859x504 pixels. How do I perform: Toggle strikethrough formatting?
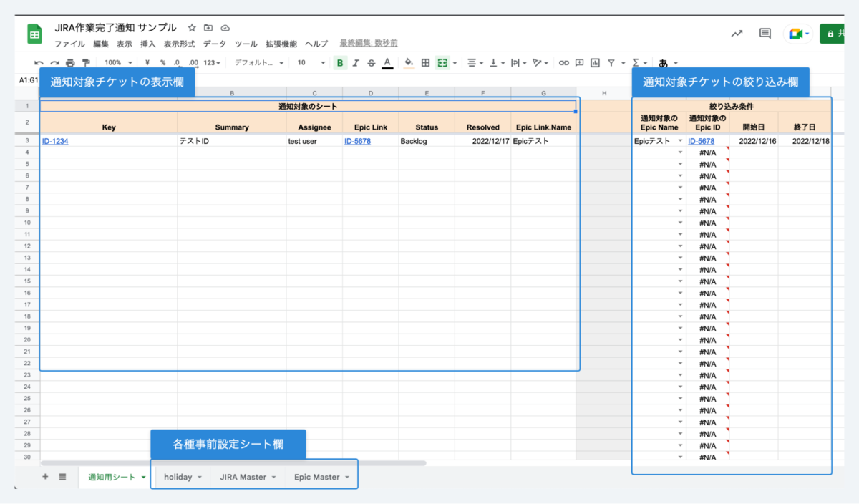click(x=371, y=63)
